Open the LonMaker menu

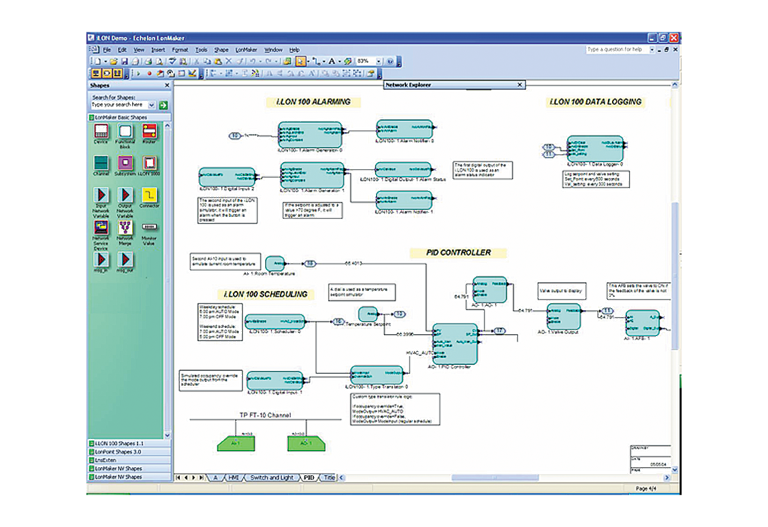coord(246,49)
